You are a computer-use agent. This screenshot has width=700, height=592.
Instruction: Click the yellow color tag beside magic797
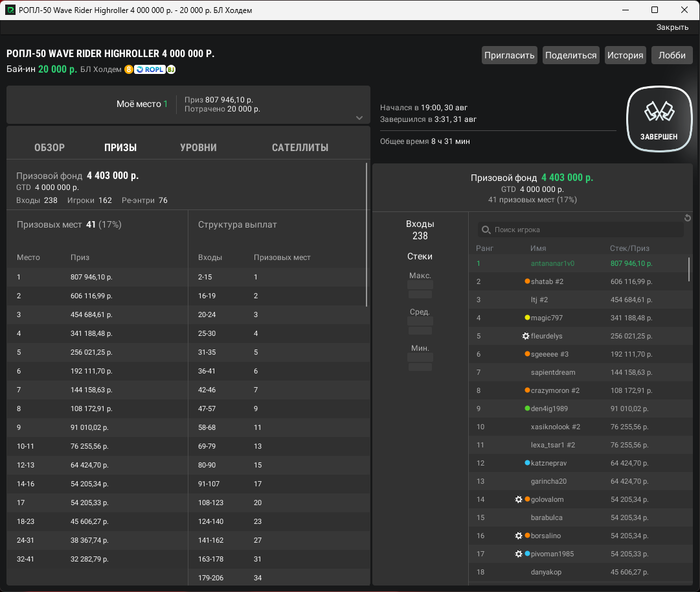(527, 318)
